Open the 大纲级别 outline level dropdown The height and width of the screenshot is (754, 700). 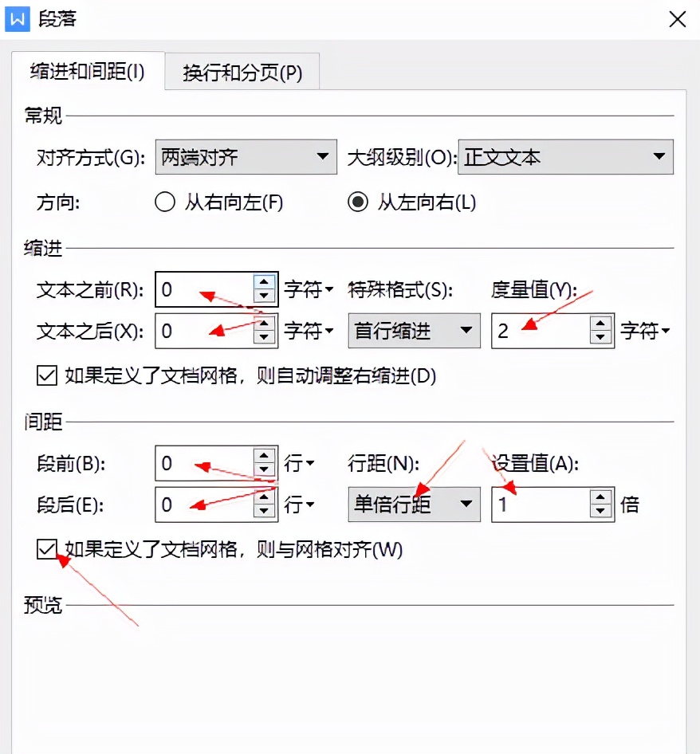[660, 157]
